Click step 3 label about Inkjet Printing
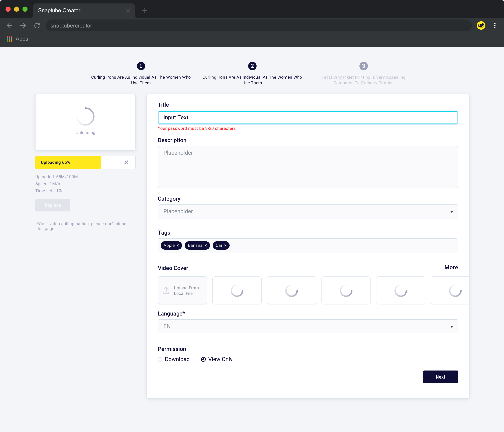Image resolution: width=504 pixels, height=432 pixels. coord(363,80)
